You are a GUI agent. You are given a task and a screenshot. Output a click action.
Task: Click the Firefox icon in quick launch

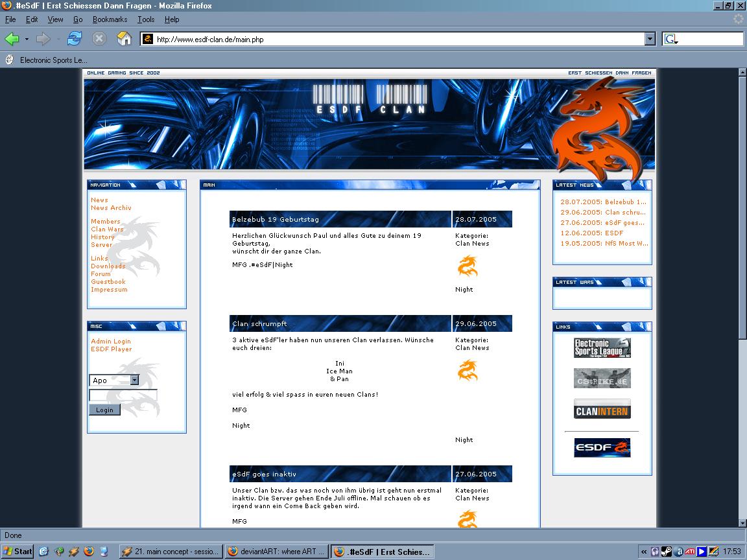tap(89, 552)
